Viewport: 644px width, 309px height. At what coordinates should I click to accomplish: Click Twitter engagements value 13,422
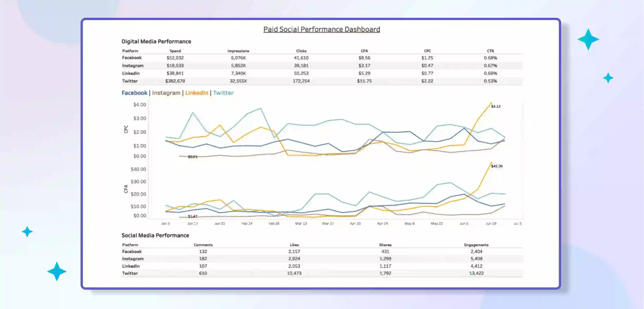(x=476, y=273)
